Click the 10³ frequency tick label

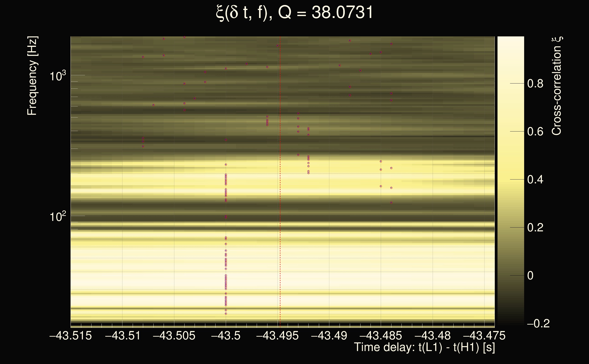coord(57,76)
